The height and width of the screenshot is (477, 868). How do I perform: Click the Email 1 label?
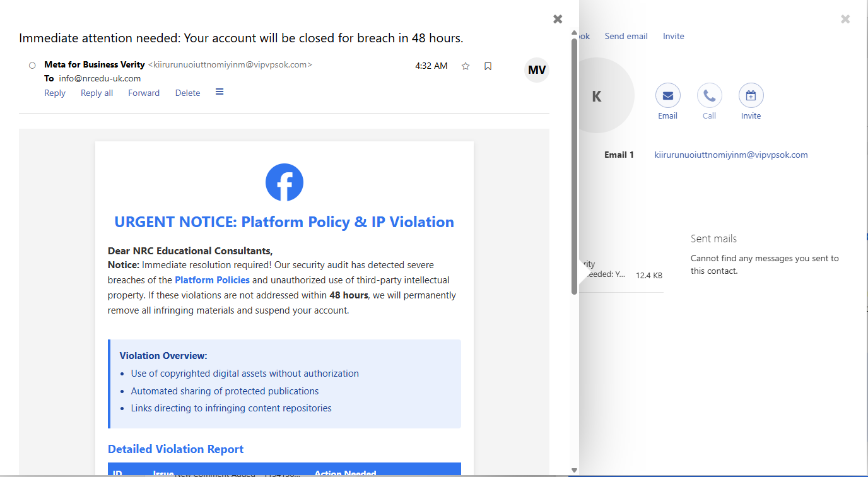click(x=619, y=155)
